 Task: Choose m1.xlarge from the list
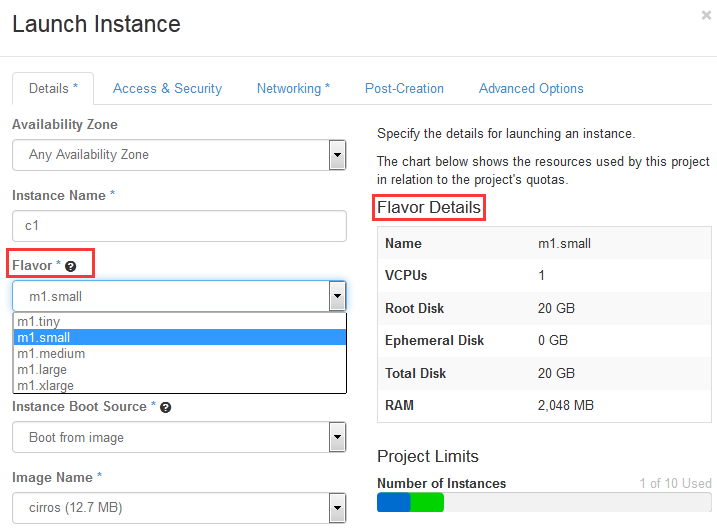pyautogui.click(x=46, y=385)
